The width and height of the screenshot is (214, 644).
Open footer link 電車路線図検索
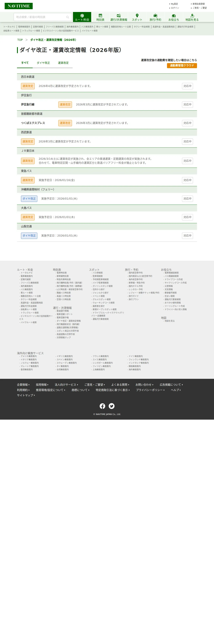pos(171,273)
